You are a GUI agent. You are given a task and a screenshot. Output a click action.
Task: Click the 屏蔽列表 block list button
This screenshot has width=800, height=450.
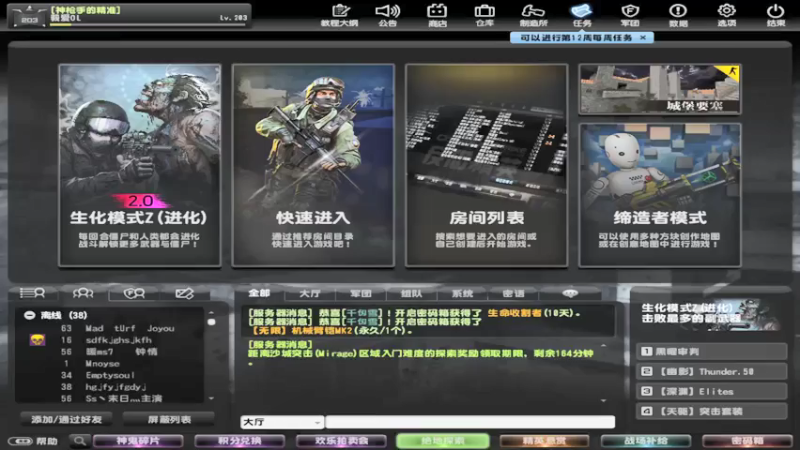tap(169, 419)
